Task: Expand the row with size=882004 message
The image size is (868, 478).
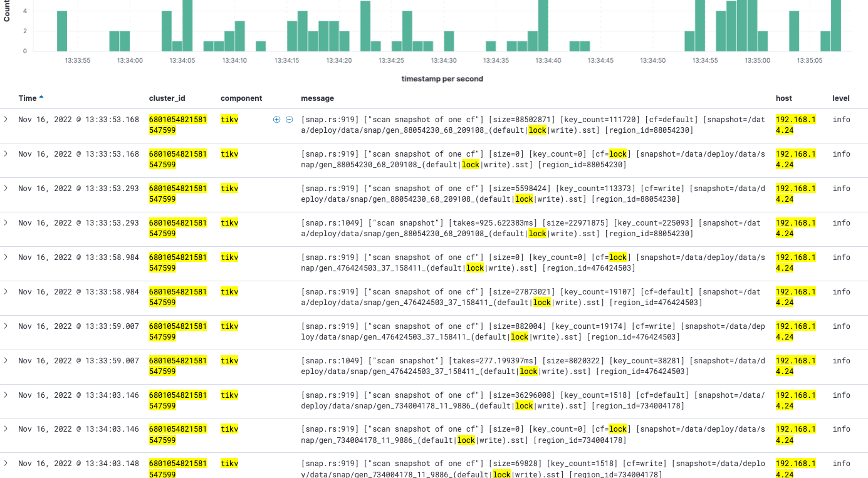Action: [x=6, y=326]
